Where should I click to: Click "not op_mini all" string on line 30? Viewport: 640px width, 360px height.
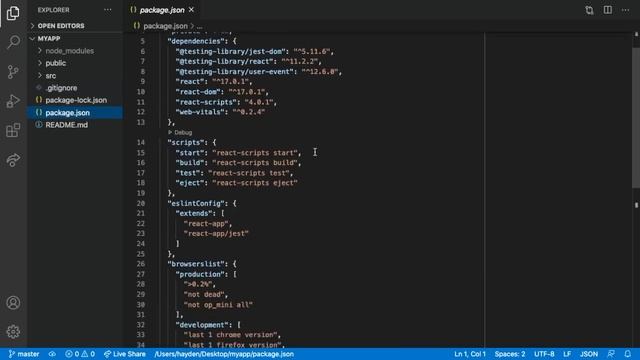tap(218, 304)
